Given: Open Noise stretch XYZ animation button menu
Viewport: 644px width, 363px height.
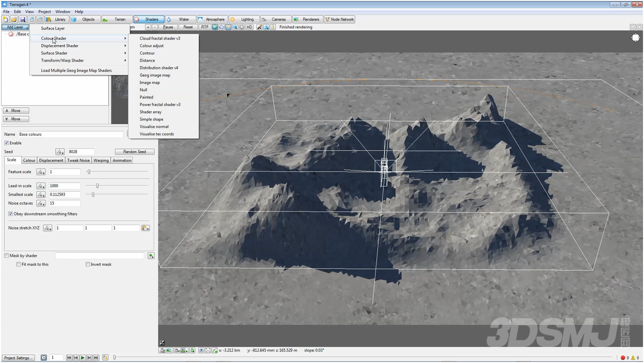Looking at the screenshot, I should coord(48,228).
